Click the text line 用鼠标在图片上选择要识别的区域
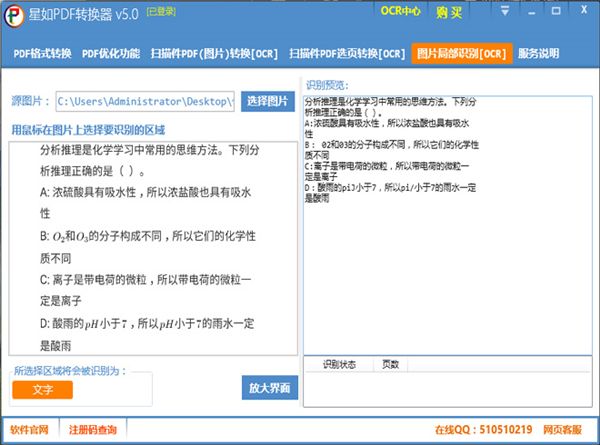The width and height of the screenshot is (600, 445). [88, 130]
